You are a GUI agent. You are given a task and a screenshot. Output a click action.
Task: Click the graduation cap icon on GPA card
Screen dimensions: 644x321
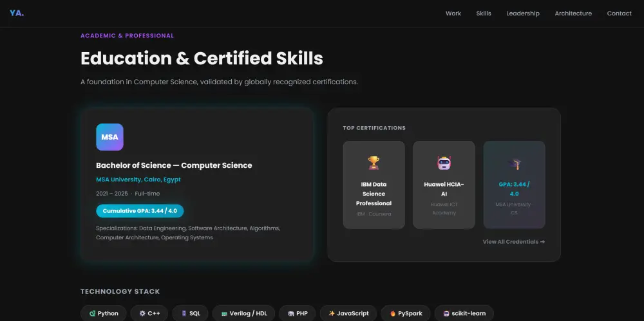514,164
